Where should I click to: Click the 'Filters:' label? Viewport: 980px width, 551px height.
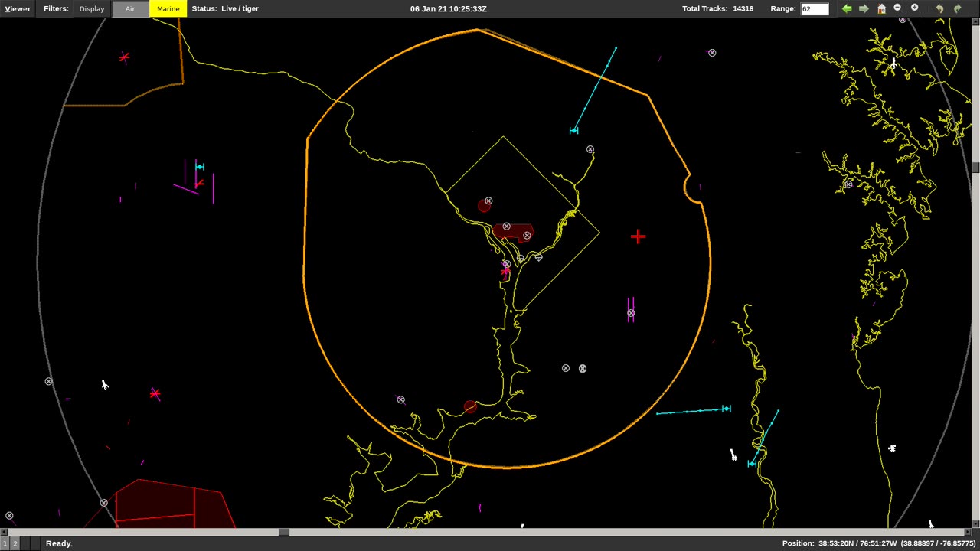coord(56,8)
